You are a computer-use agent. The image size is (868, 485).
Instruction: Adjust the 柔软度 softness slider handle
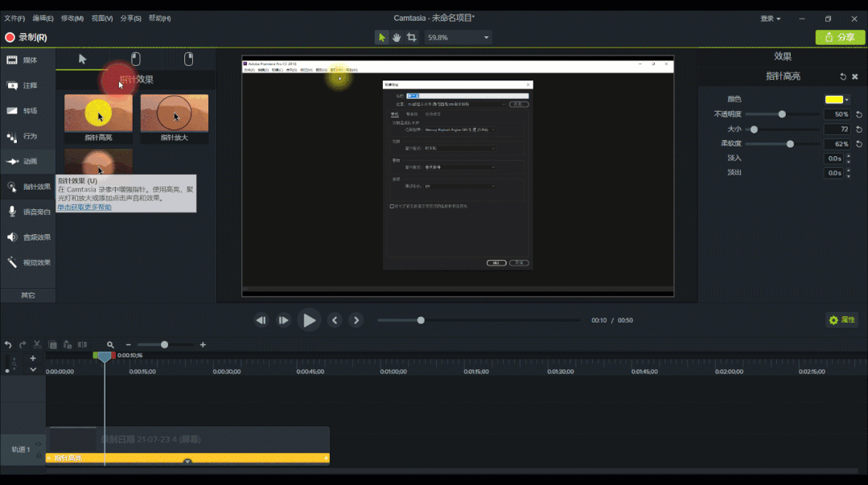pyautogui.click(x=790, y=144)
